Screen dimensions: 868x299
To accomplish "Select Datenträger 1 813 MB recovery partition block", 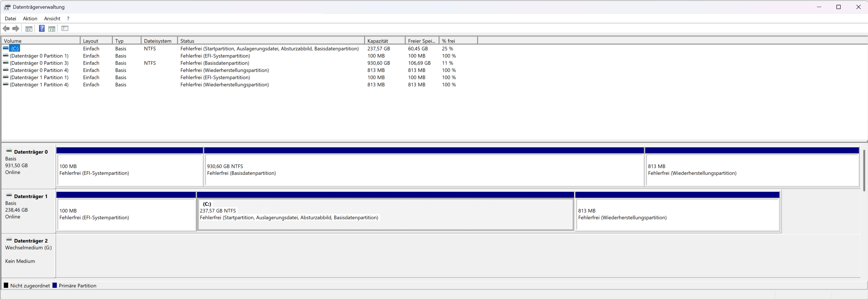I will pos(677,211).
